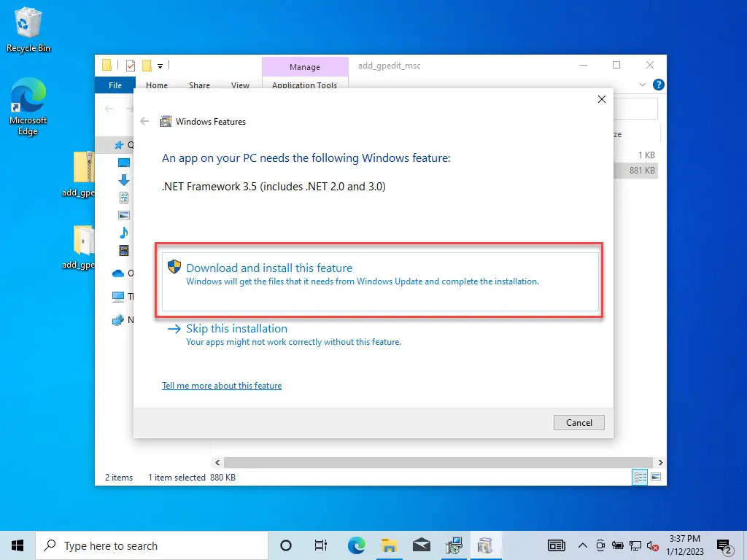Expand hidden icons in the system tray
This screenshot has width=747, height=560.
583,545
